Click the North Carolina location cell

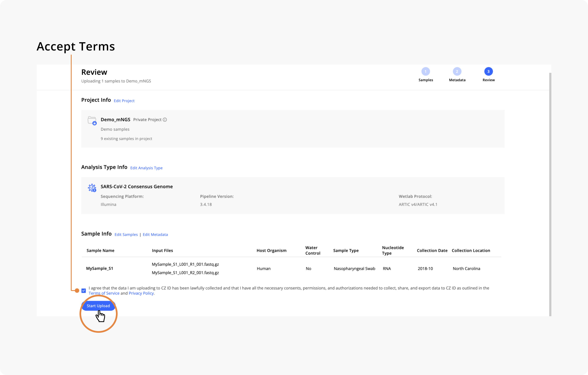pos(466,269)
